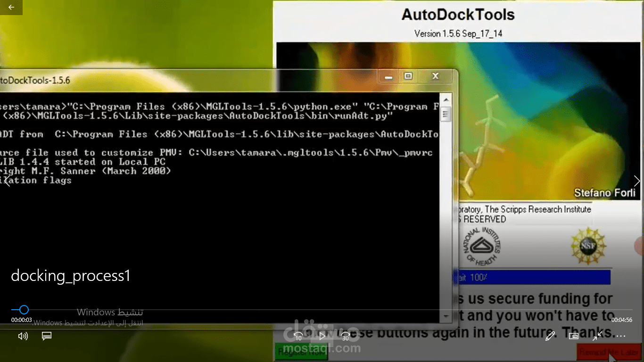Click the elapsed time 00:00:03

22,320
